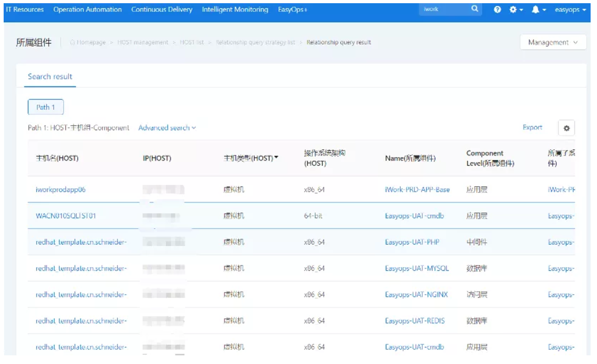Open redhat_template host in Easyops-UAT-PHP row
The width and height of the screenshot is (597, 364).
81,242
